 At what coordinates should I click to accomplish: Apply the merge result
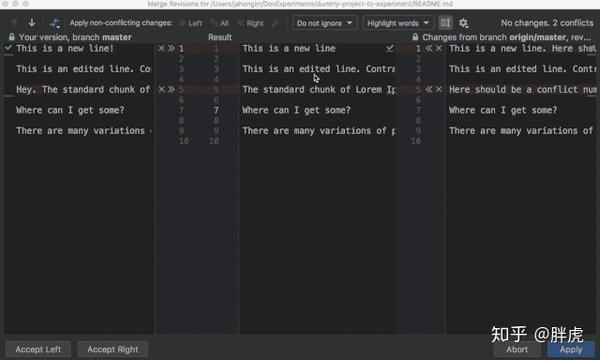click(x=571, y=349)
